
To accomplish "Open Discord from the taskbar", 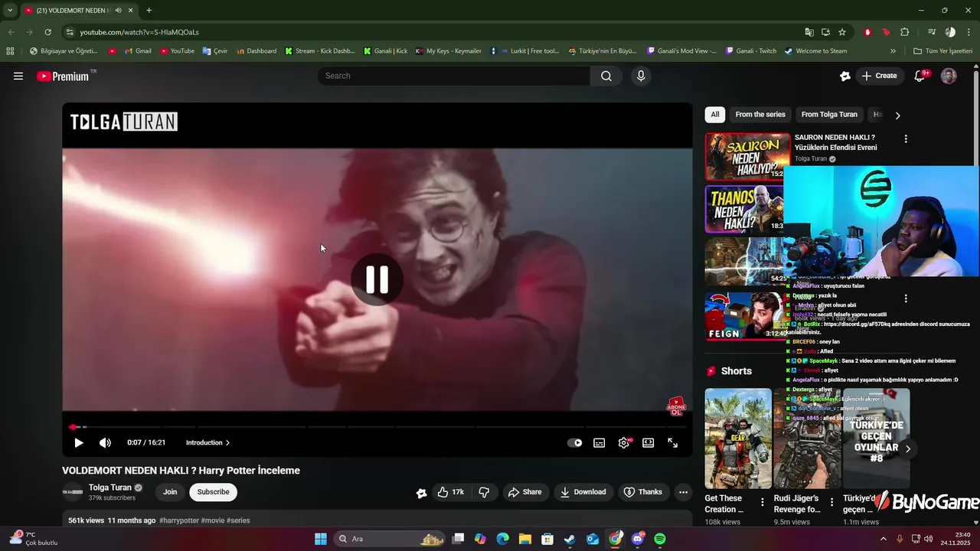I will (x=638, y=539).
